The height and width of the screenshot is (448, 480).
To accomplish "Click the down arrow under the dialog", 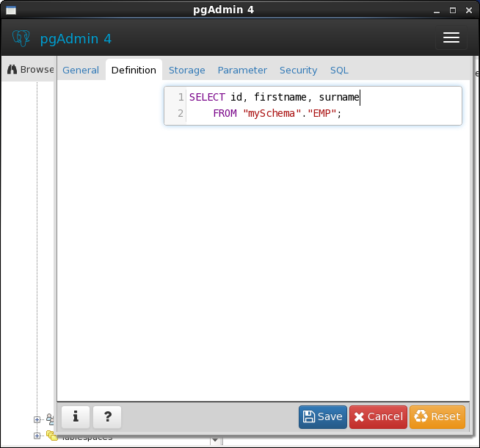I will tap(215, 440).
